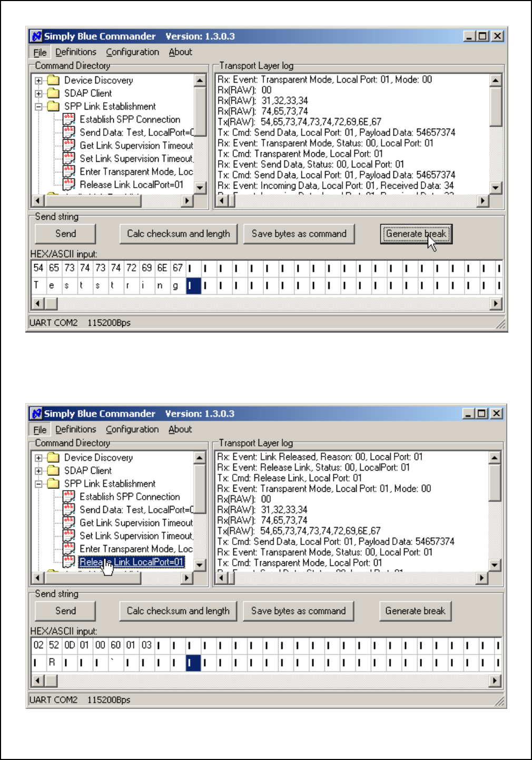Click hex cell 52 in lower input grid
532x760 pixels.
pos(54,645)
